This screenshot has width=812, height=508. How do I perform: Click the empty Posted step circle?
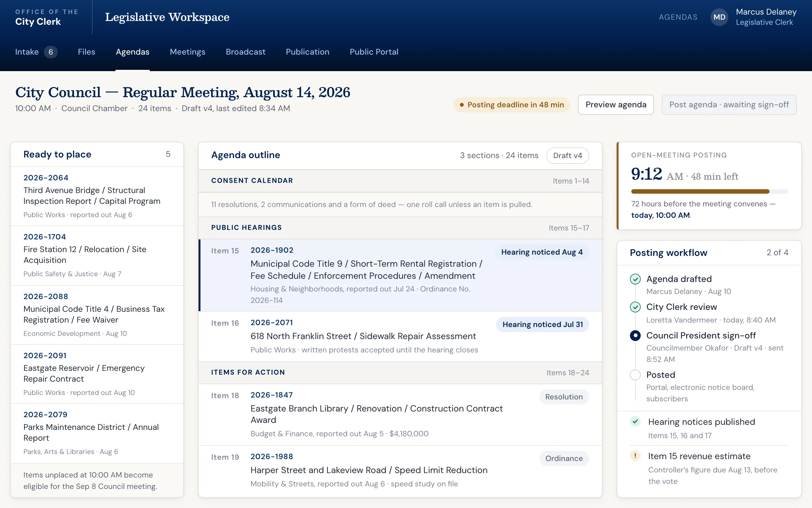[x=635, y=375]
